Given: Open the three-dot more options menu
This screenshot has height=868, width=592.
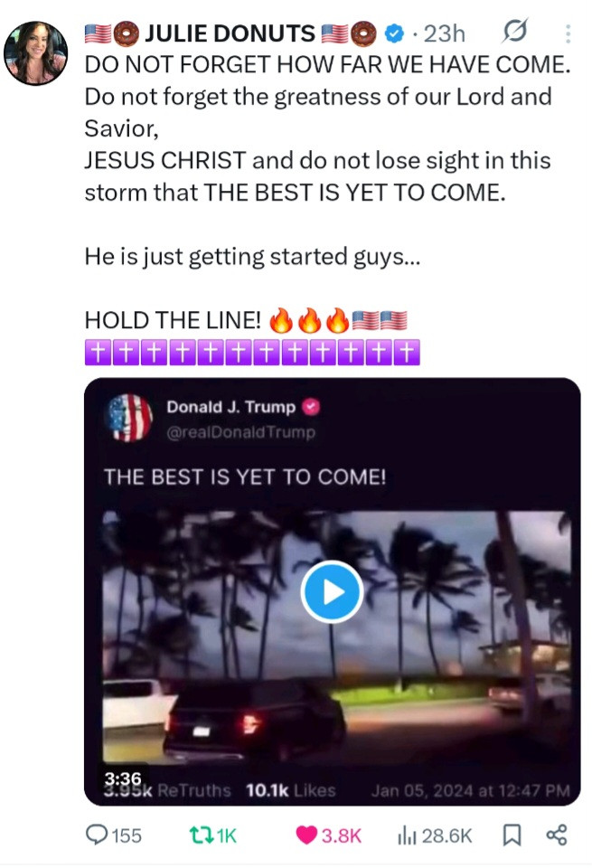Looking at the screenshot, I should point(568,33).
